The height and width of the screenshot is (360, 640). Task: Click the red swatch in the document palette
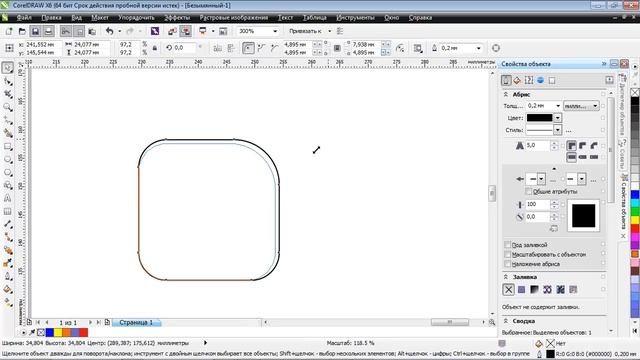(84, 333)
